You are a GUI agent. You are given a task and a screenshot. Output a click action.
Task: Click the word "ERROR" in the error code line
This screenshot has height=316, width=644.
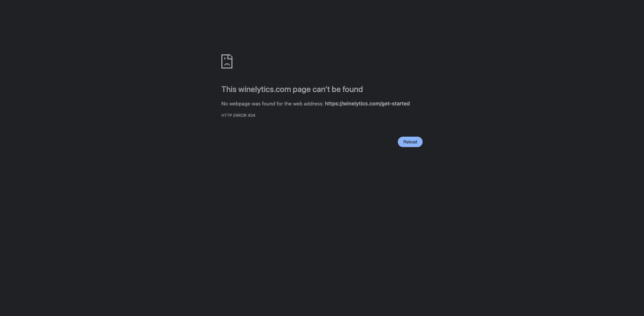tap(239, 115)
